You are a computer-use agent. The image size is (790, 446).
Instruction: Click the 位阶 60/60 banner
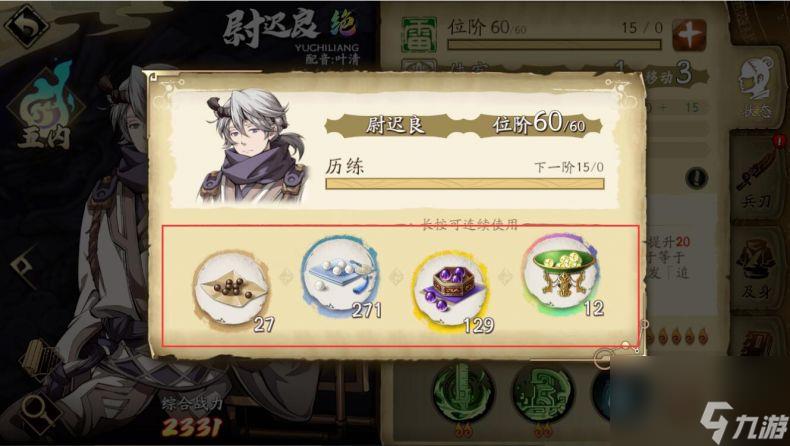pyautogui.click(x=539, y=123)
